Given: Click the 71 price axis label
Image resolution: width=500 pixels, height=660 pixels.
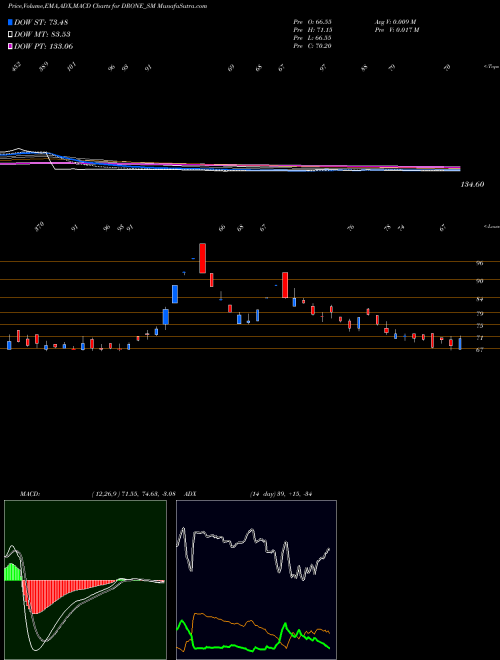Looking at the screenshot, I should pyautogui.click(x=479, y=338).
